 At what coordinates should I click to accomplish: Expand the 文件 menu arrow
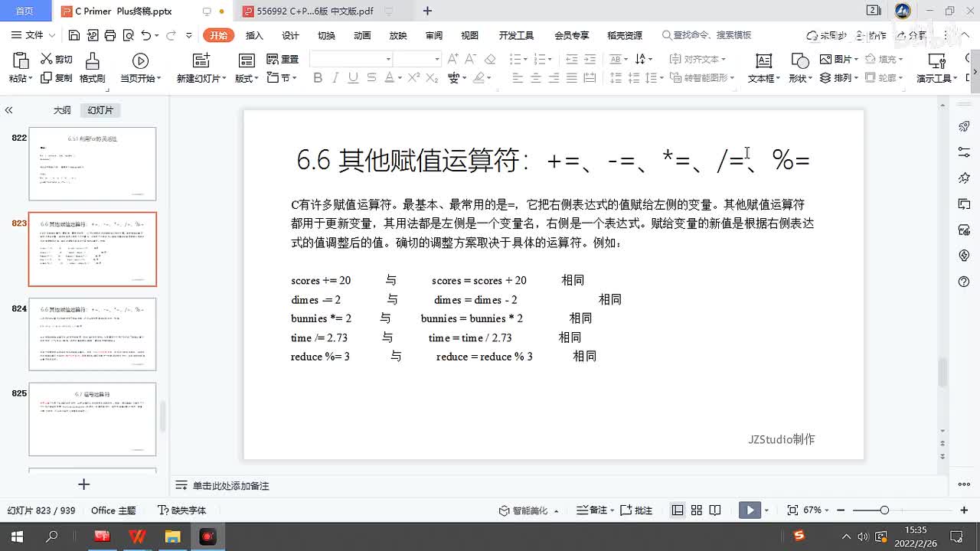click(52, 36)
